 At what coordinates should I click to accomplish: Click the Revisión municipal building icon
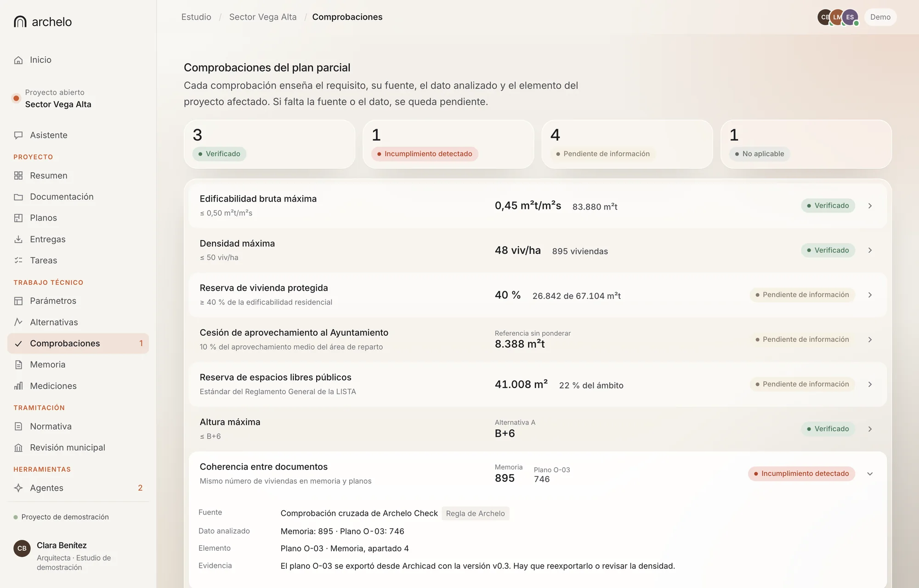pyautogui.click(x=18, y=447)
